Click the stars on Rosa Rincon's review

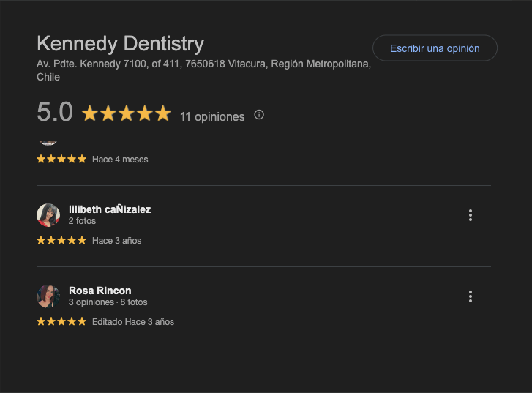point(61,321)
